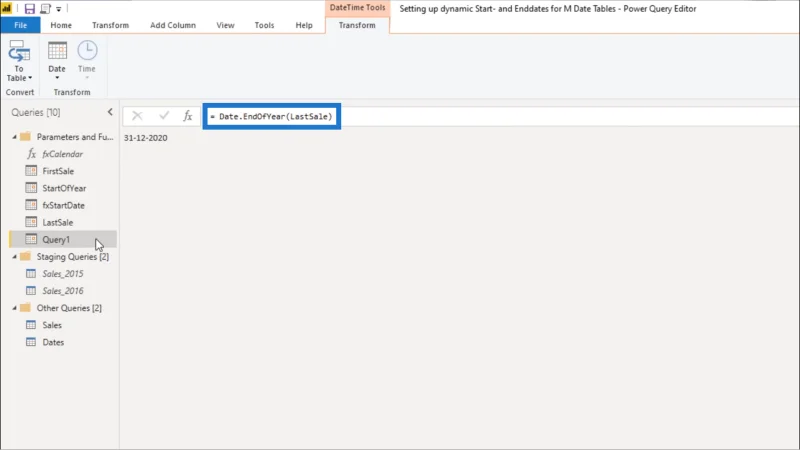Cancel the formula with the X icon
Viewport: 800px width, 450px height.
pos(137,116)
